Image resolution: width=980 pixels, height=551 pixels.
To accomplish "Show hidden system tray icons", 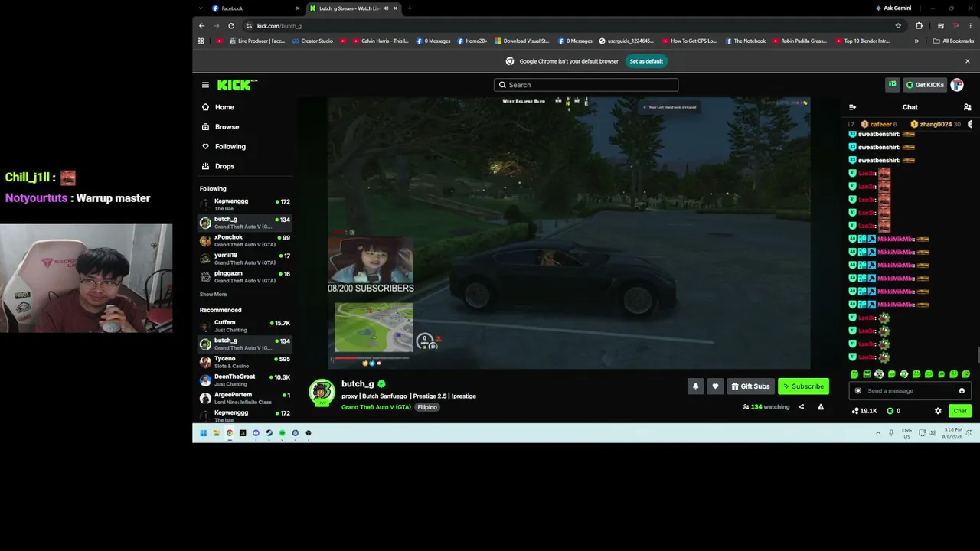I will tap(878, 433).
